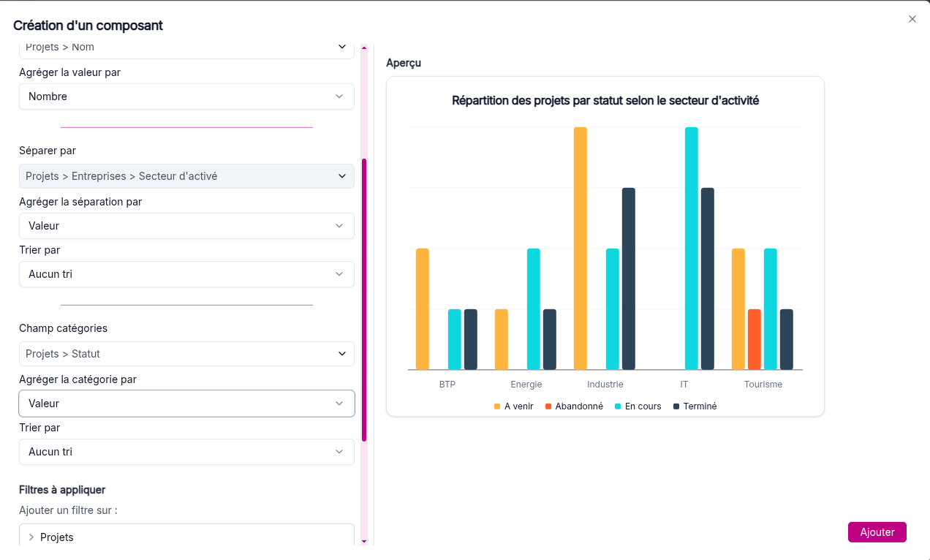Click the pink vertical scrollbar
The image size is (930, 560).
[x=363, y=292]
